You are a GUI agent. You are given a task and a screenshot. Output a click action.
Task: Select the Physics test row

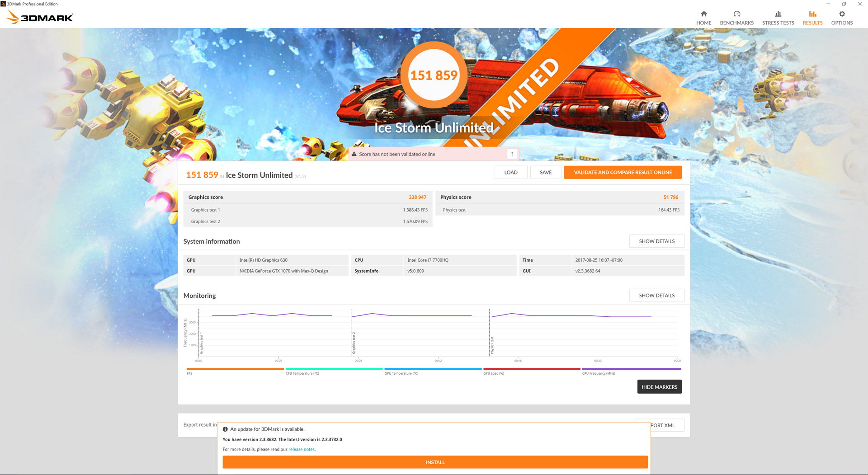(x=560, y=210)
